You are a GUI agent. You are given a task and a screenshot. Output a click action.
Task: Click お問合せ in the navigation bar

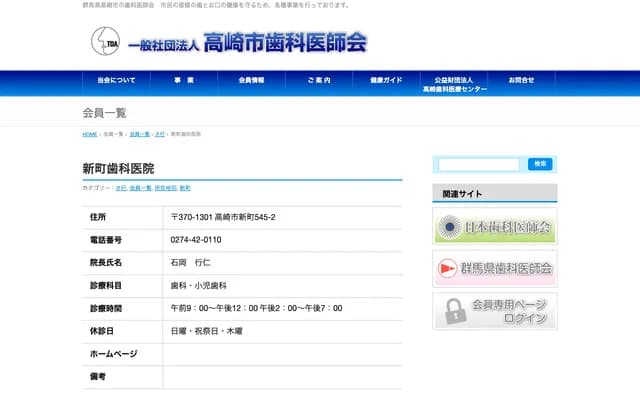tap(521, 80)
